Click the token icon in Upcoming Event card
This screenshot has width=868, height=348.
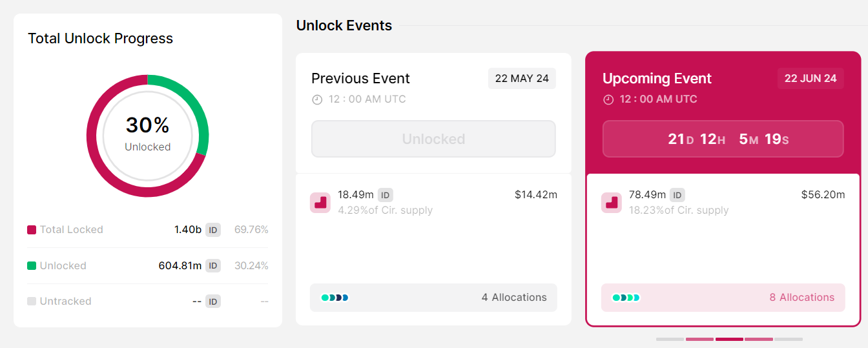[x=612, y=202]
